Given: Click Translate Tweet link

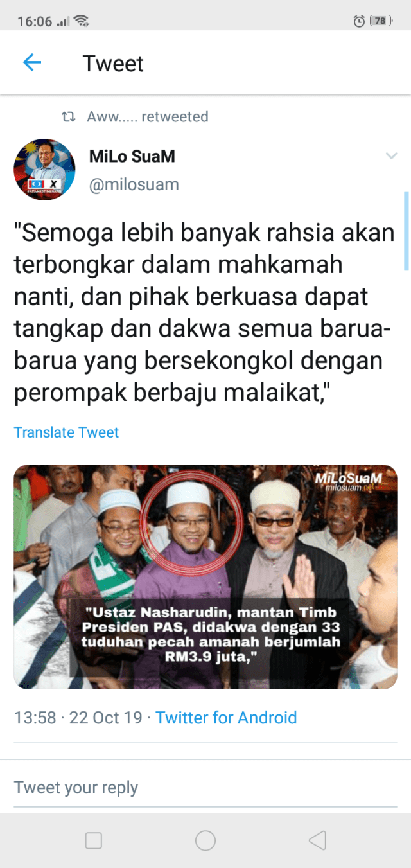Looking at the screenshot, I should (x=67, y=432).
